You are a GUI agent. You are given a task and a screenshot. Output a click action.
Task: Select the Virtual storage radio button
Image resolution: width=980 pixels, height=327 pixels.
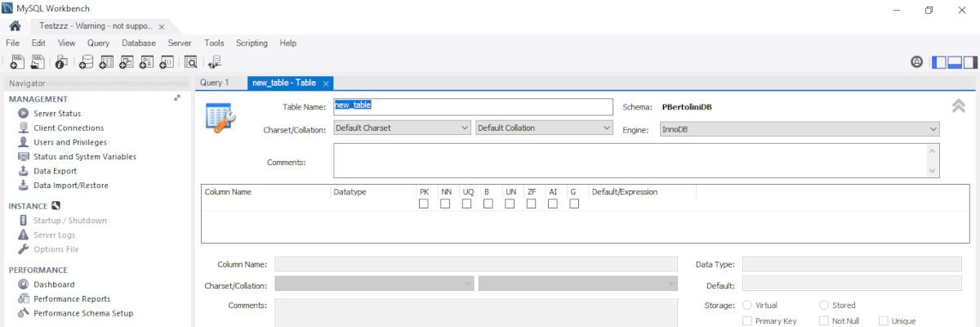pos(746,305)
